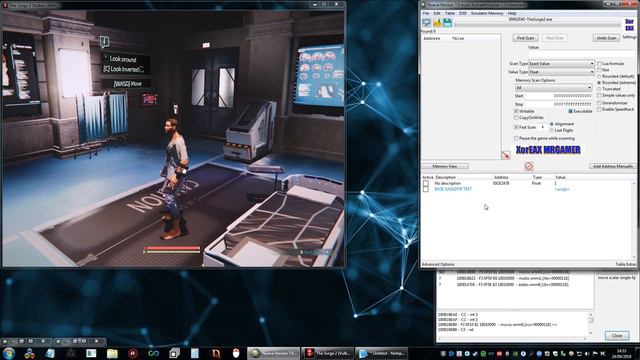Toggle the Fast Scan checkbox
Image resolution: width=640 pixels, height=360 pixels.
[516, 127]
